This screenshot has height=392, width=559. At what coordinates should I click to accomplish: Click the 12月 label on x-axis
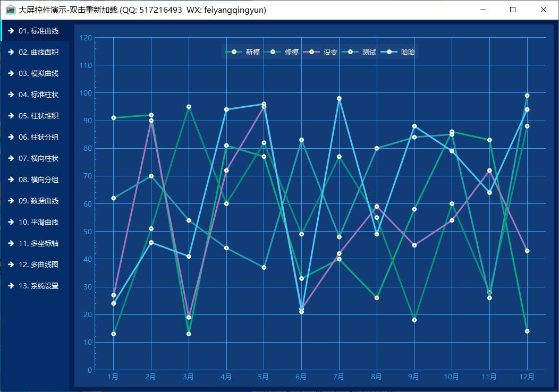(x=527, y=377)
